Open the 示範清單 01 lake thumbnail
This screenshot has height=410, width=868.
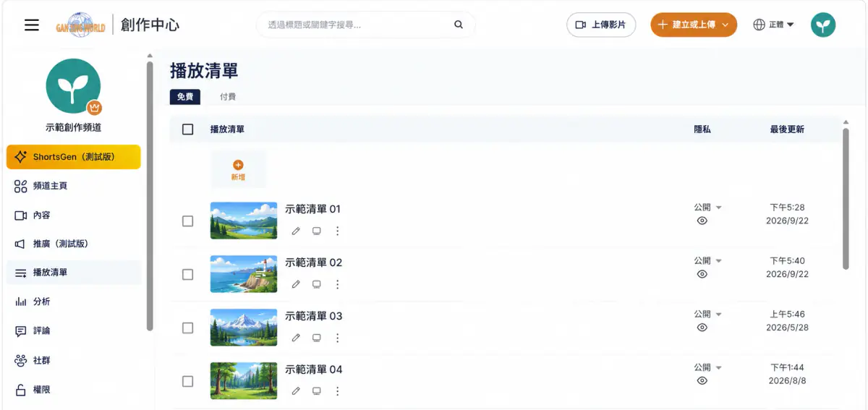[244, 221]
